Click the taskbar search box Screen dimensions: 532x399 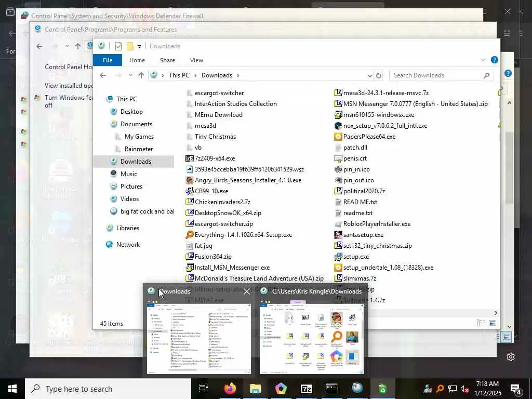click(x=108, y=389)
